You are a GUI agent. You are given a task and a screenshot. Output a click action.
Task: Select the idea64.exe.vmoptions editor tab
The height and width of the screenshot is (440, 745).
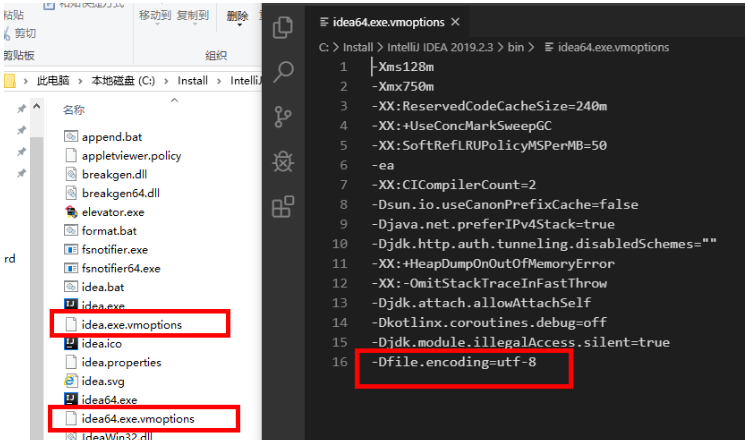(388, 22)
